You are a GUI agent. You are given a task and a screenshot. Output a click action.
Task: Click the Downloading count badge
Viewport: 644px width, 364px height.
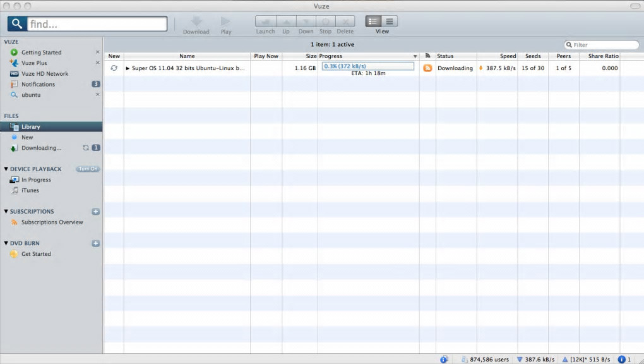click(96, 148)
